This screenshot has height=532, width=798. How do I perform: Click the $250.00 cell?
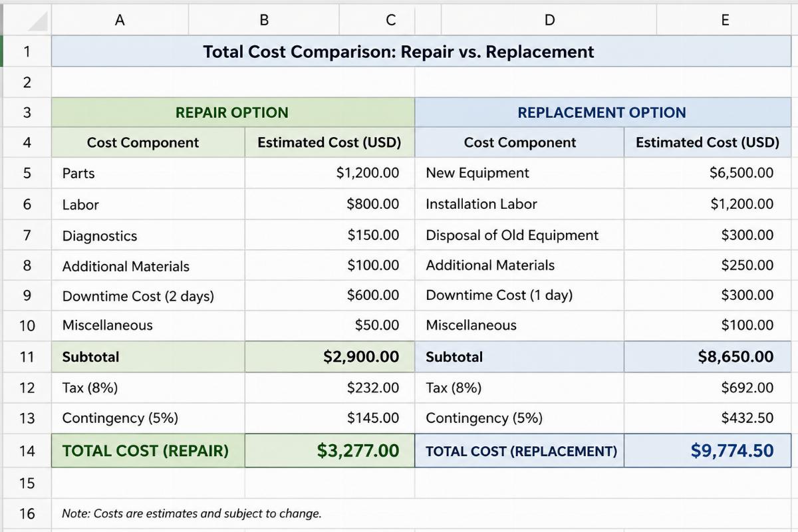click(708, 265)
